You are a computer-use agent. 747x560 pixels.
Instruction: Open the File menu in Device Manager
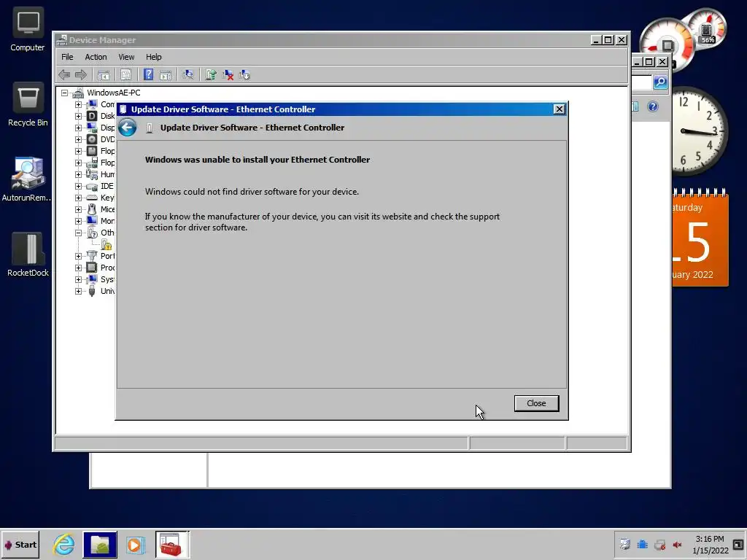click(67, 57)
